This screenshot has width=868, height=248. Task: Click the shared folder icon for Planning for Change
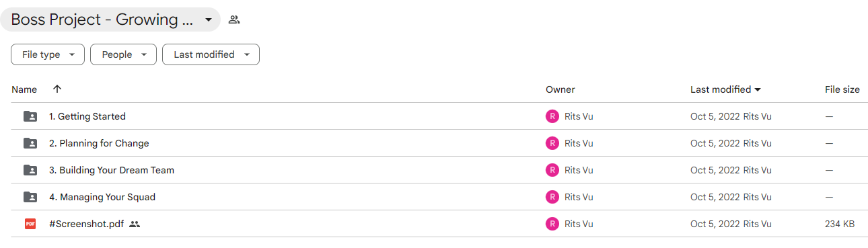[x=30, y=143]
